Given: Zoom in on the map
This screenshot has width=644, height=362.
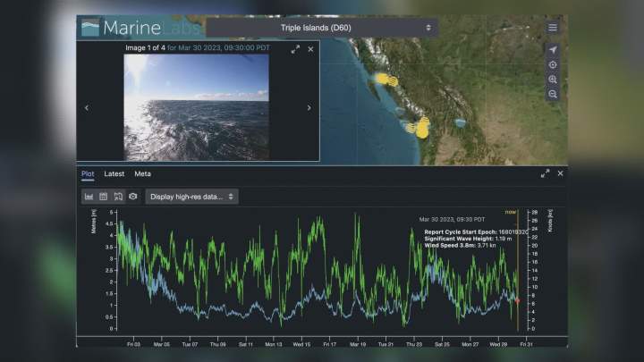Looking at the screenshot, I should [x=553, y=80].
